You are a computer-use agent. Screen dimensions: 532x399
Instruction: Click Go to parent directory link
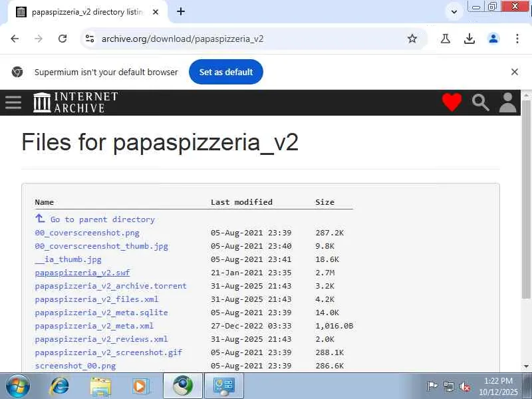(95, 219)
